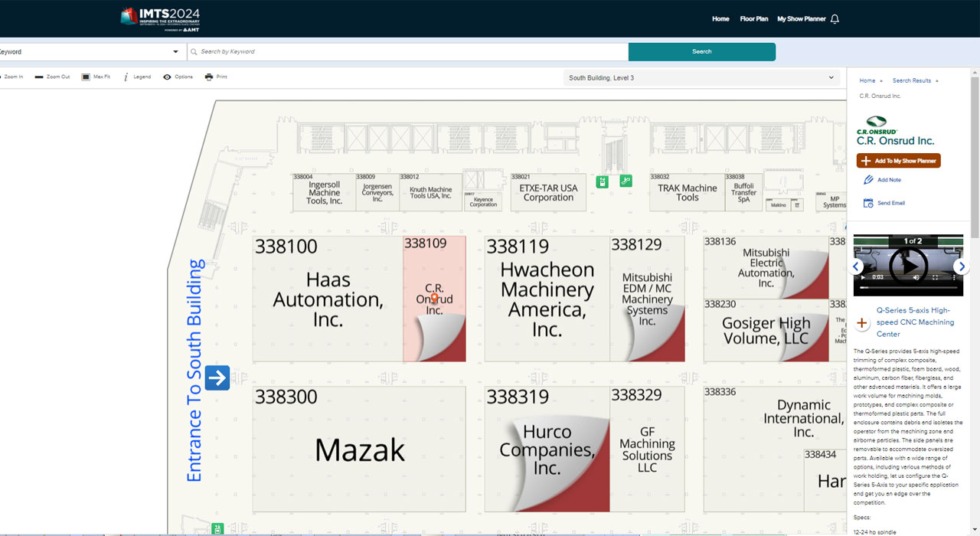Viewport: 980px width, 536px height.
Task: Play the video with large play button
Action: [x=909, y=265]
